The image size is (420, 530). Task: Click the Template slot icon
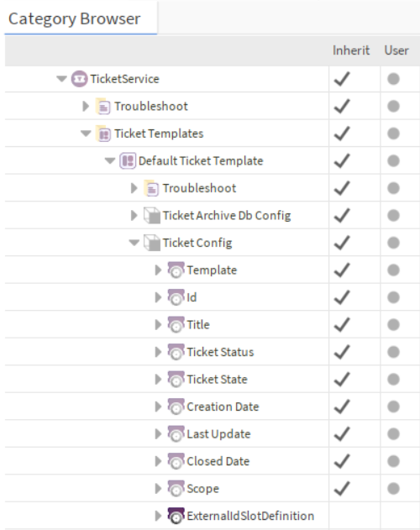176,270
